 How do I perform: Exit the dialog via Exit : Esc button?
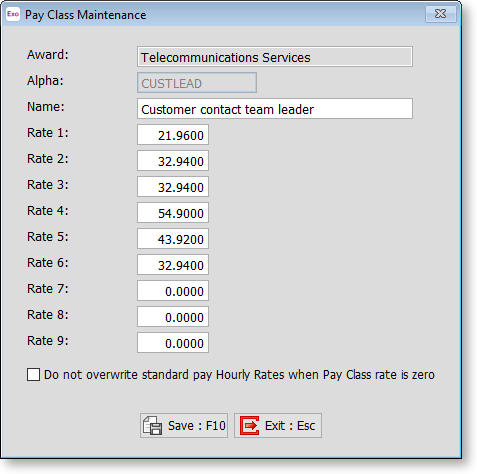pos(278,425)
